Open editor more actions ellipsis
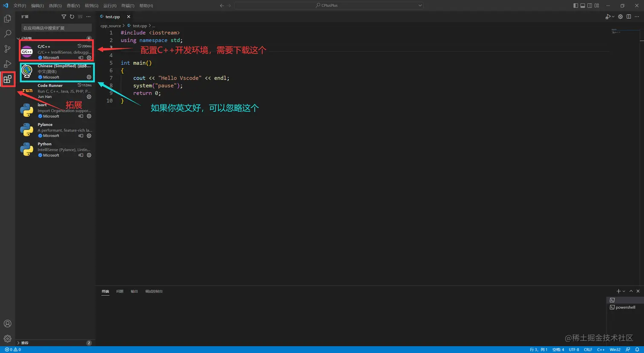644x353 pixels. coord(637,17)
